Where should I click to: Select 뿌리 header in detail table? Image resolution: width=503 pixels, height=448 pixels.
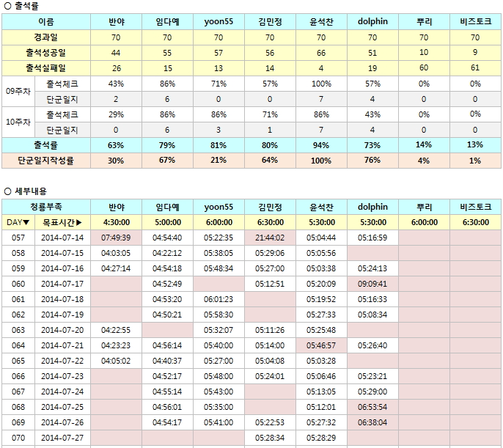(424, 207)
